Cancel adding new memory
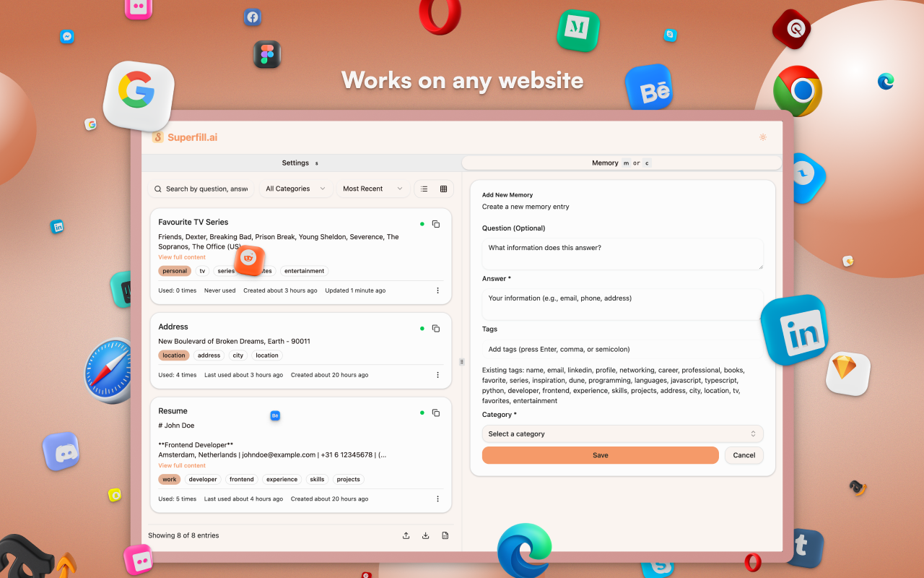The width and height of the screenshot is (924, 578). click(744, 455)
